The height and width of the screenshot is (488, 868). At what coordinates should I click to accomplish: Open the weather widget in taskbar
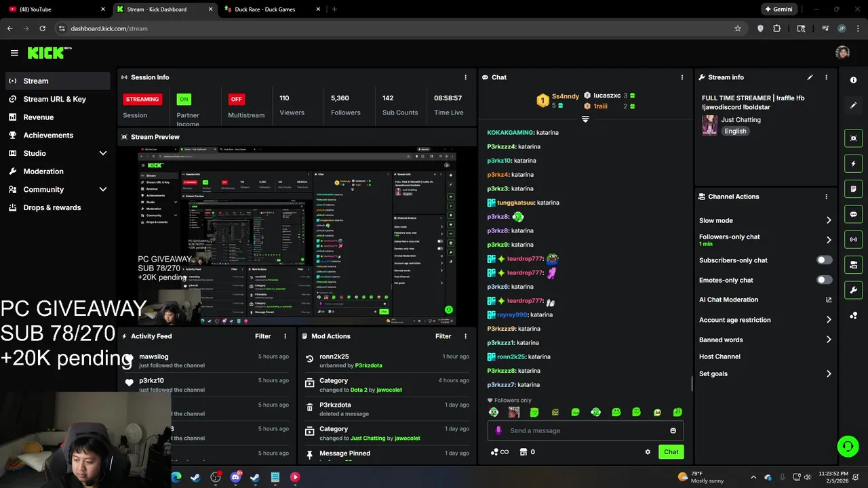click(x=701, y=477)
